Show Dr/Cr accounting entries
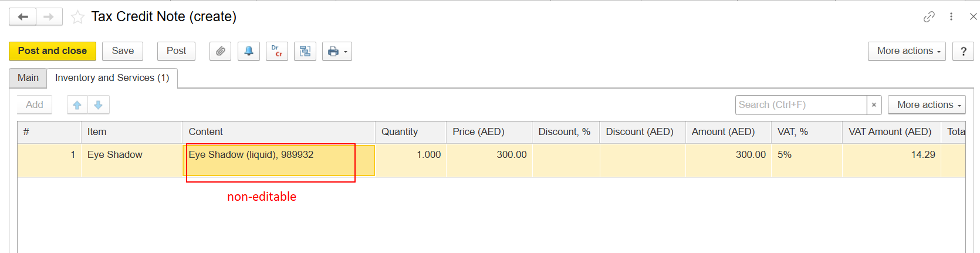Screen dimensions: 980x253 pos(277,51)
